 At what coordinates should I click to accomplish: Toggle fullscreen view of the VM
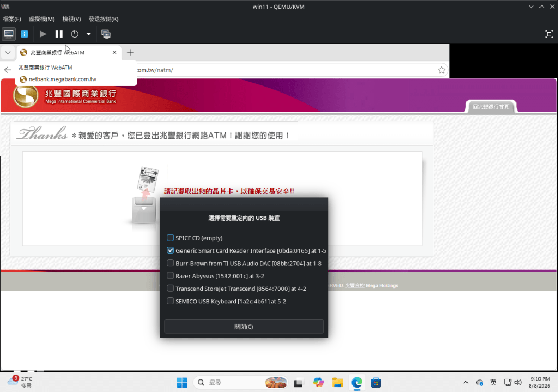coord(549,34)
